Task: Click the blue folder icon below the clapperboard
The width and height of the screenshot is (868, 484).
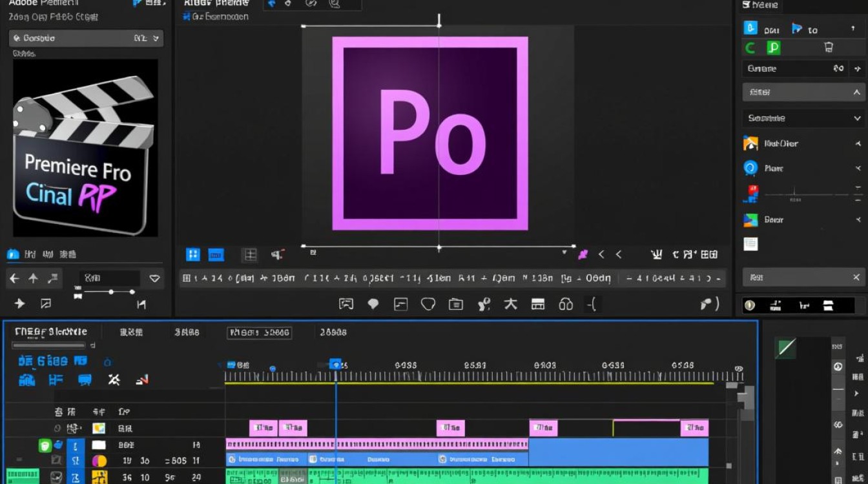Action: tap(13, 254)
